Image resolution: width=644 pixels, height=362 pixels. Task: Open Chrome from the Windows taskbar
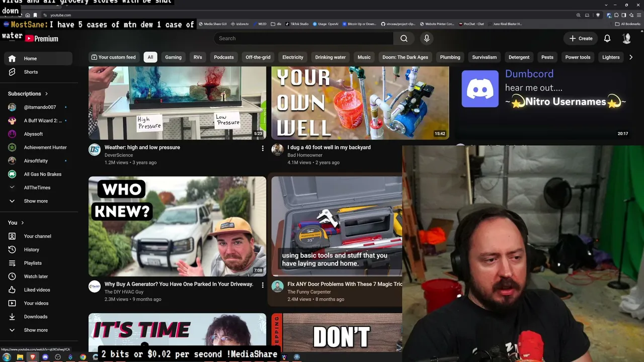[83, 357]
